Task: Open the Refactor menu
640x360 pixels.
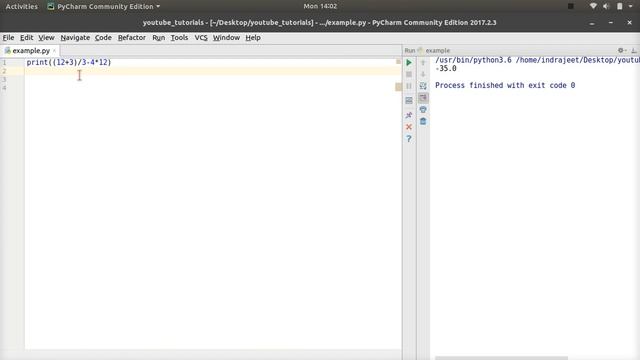Action: pos(131,38)
